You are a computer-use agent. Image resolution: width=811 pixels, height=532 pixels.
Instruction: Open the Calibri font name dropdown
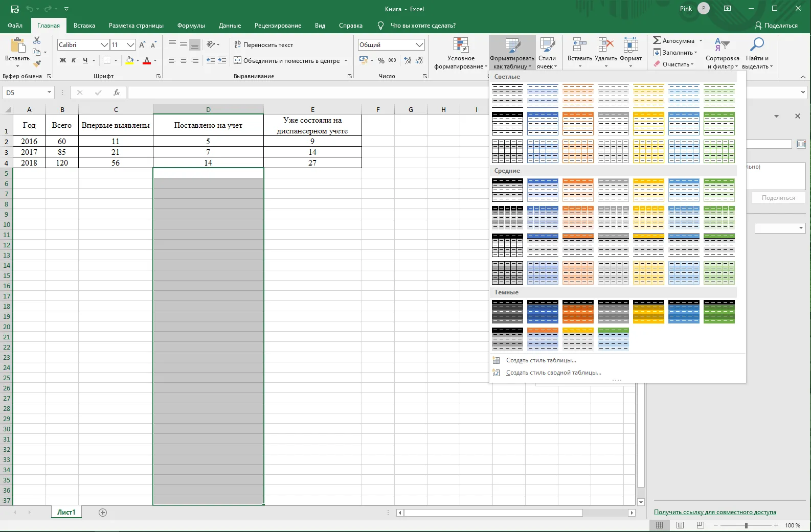tap(104, 45)
